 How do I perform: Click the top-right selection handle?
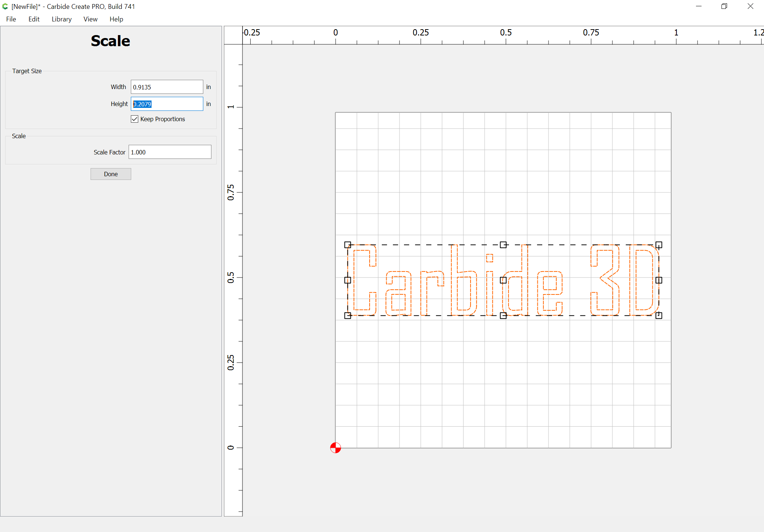coord(659,245)
